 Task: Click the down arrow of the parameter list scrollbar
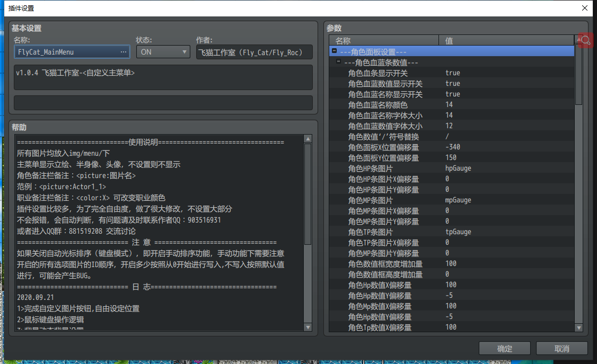pos(579,327)
